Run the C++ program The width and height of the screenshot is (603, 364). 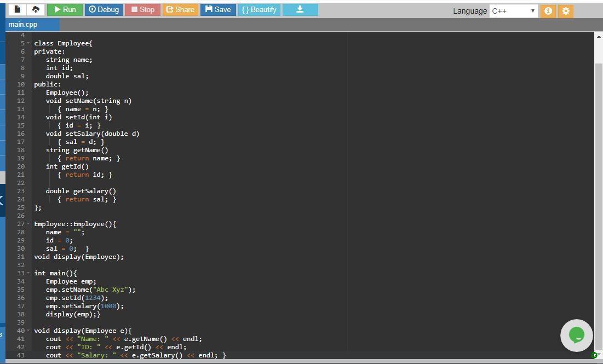pos(65,10)
